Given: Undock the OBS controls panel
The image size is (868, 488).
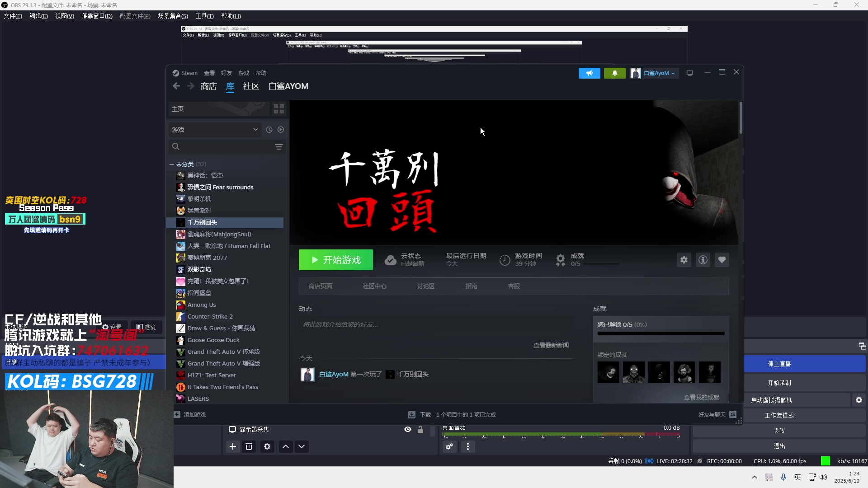Looking at the screenshot, I should 862,346.
